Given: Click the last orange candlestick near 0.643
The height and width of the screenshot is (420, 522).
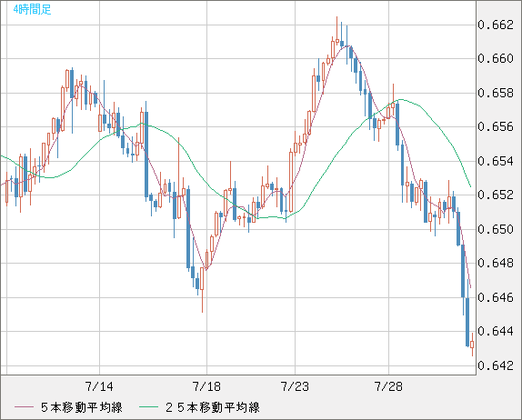Looking at the screenshot, I should tap(472, 345).
